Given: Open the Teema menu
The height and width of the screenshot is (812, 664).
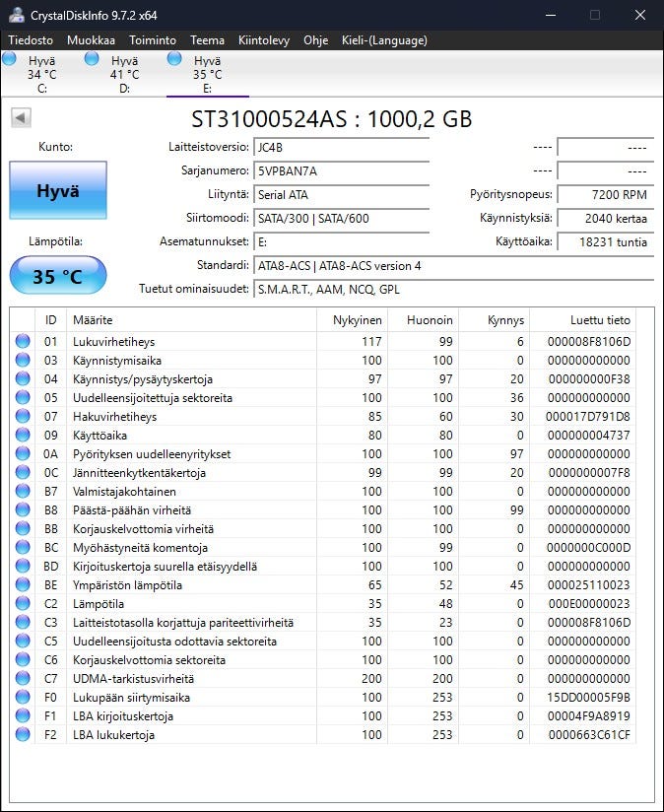Looking at the screenshot, I should tap(207, 40).
